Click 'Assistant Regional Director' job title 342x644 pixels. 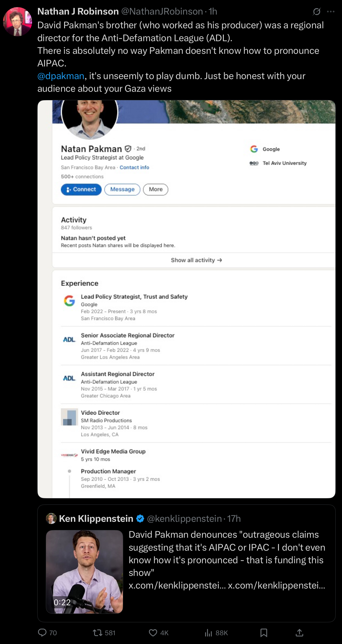coord(118,374)
